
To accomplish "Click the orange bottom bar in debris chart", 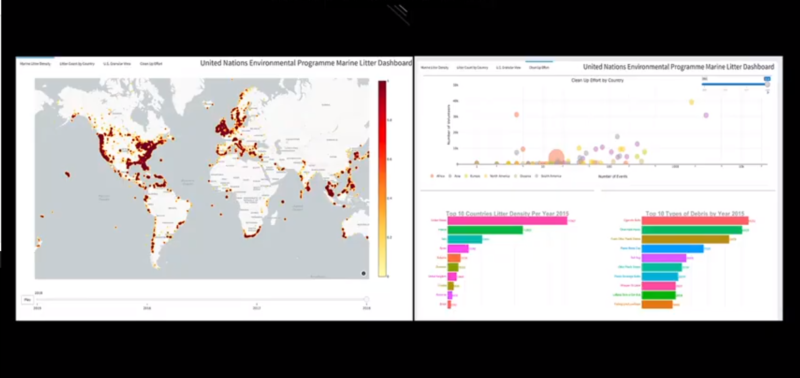I will (657, 305).
